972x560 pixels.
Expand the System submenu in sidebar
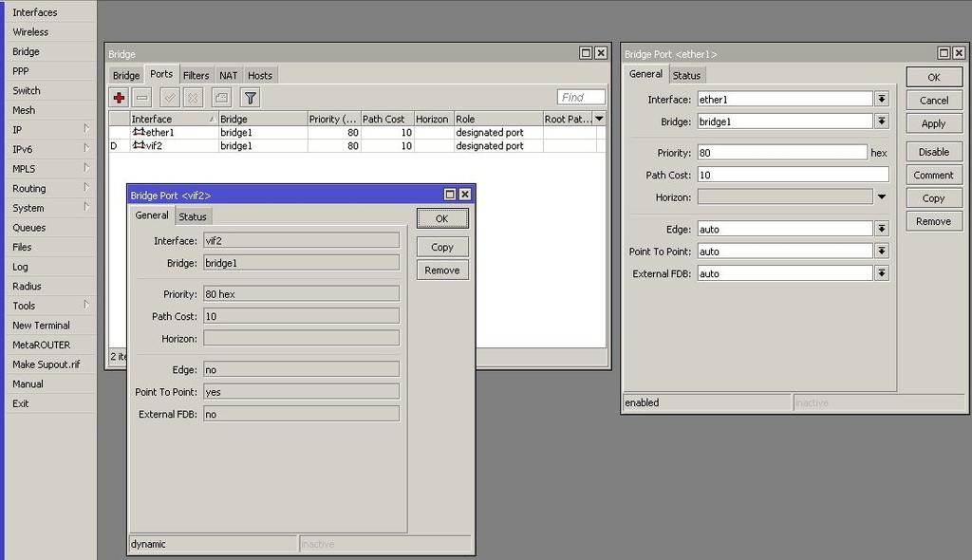(x=86, y=207)
